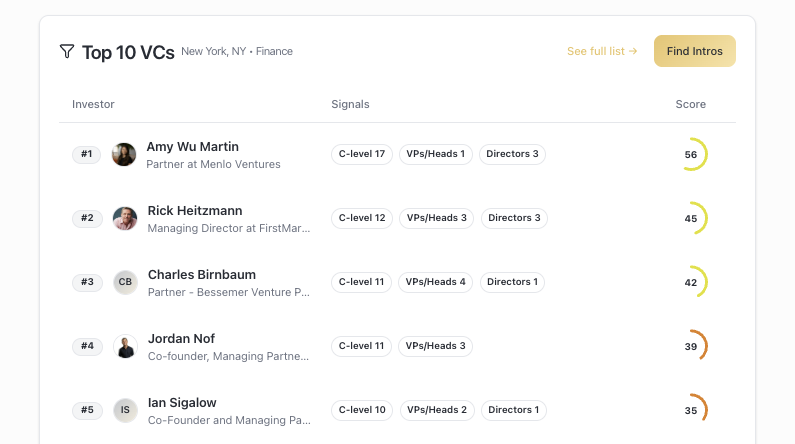Sort by the Score column header
This screenshot has height=444, width=795.
point(690,104)
